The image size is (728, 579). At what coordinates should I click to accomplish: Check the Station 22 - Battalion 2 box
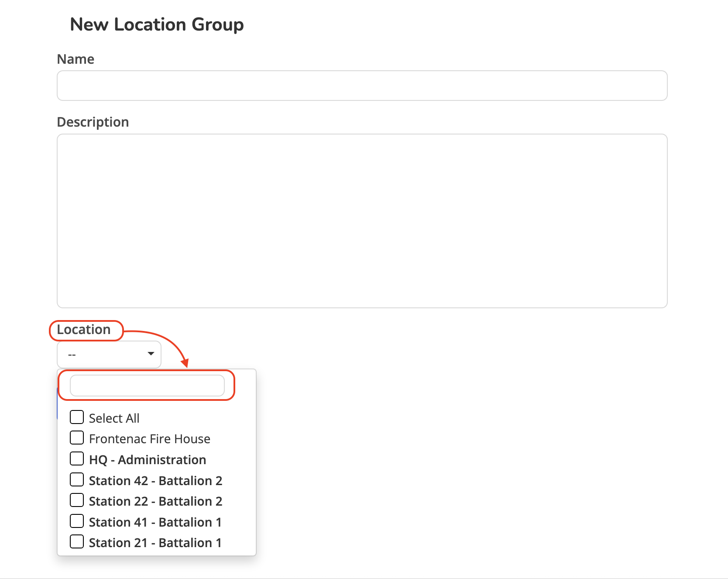(x=77, y=500)
